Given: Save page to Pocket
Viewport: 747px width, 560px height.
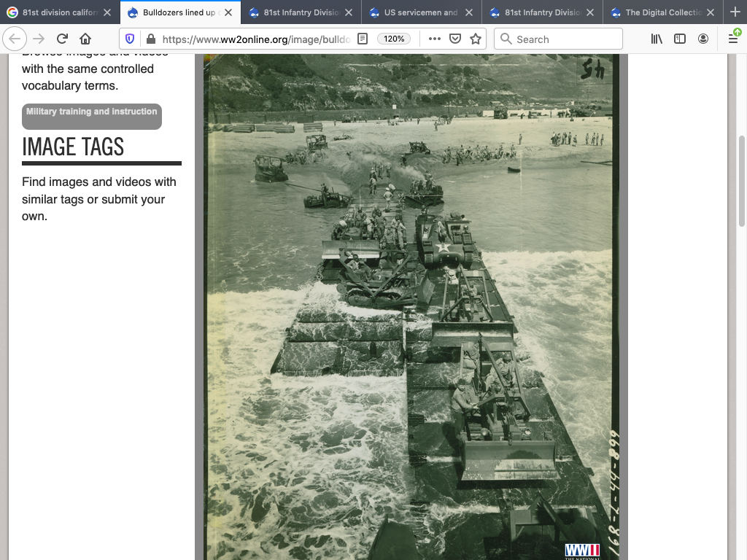Looking at the screenshot, I should pos(454,39).
